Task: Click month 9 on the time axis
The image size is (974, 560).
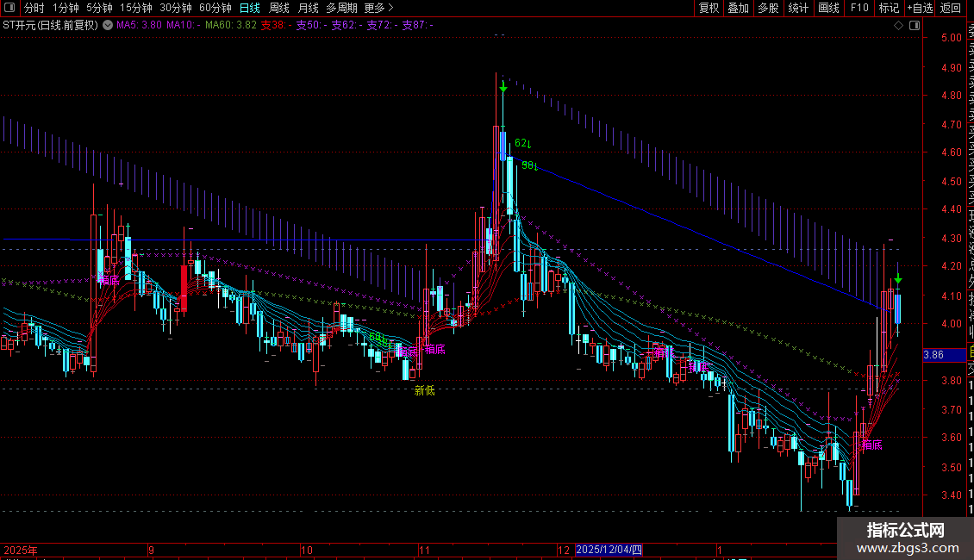Action: pos(151,550)
